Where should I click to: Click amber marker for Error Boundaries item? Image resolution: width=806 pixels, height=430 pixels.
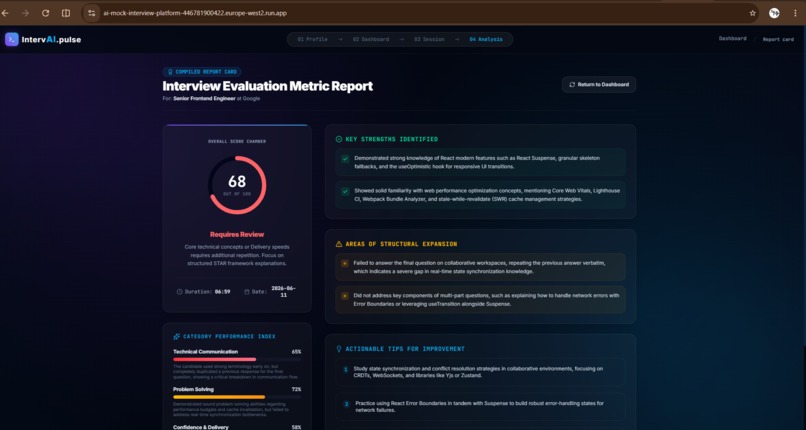click(345, 296)
